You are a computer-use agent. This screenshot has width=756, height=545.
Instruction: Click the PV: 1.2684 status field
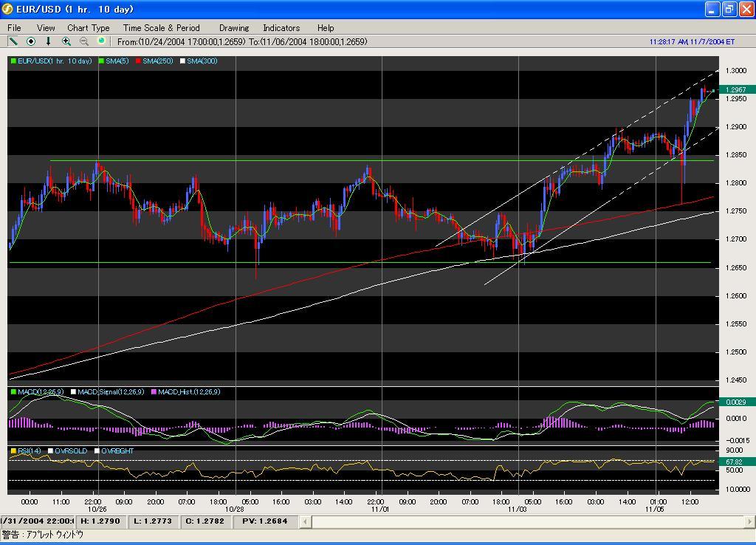point(265,521)
